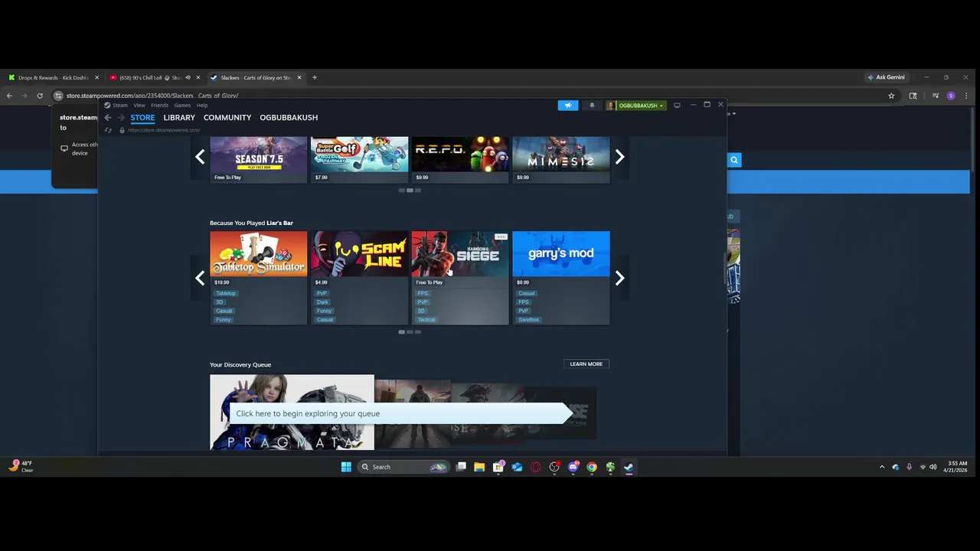Open Microsoft Store from taskbar

(498, 467)
